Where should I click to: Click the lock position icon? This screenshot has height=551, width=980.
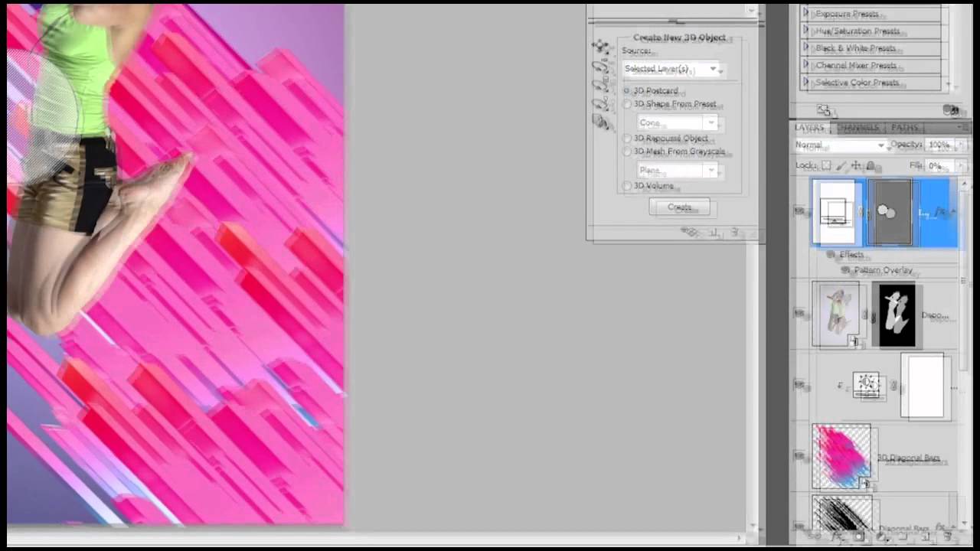[855, 165]
